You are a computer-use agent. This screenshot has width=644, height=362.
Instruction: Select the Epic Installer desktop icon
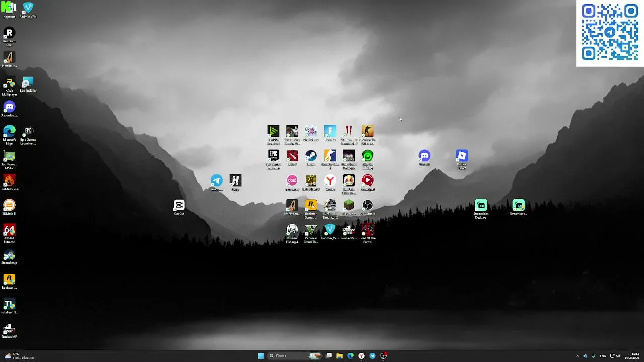[x=28, y=84]
